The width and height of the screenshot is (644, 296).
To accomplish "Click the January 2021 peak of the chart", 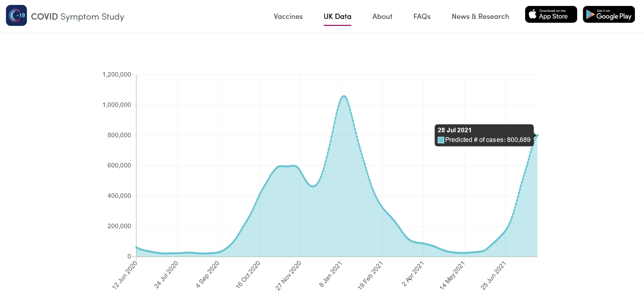I will [344, 96].
